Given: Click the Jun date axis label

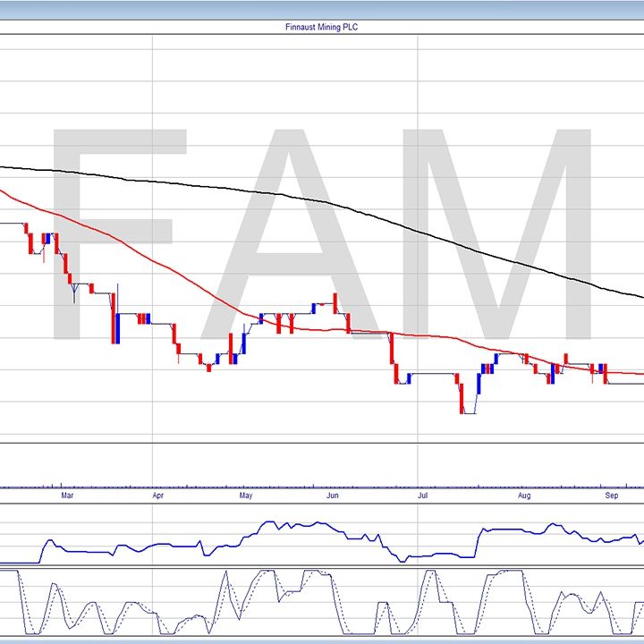Looking at the screenshot, I should 333,494.
